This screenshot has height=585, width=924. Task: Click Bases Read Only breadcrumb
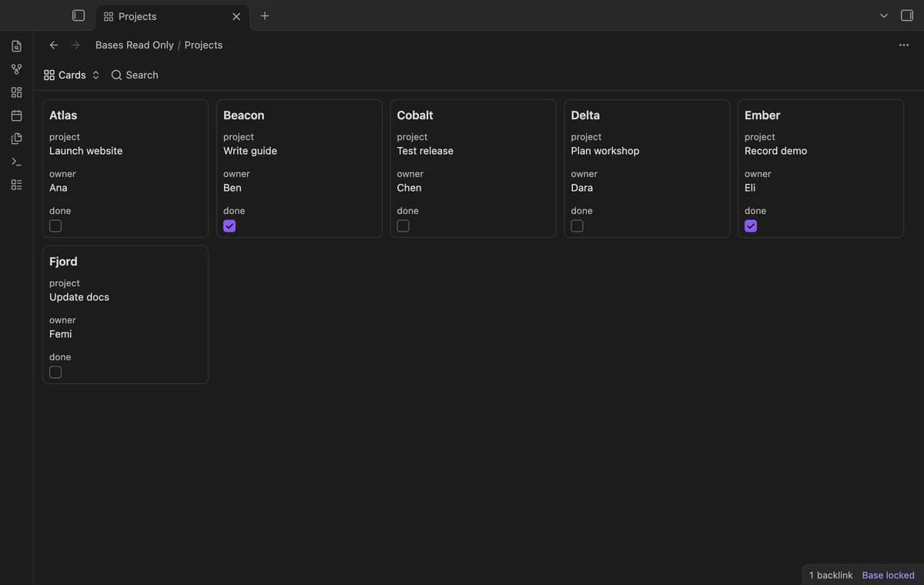pos(135,45)
